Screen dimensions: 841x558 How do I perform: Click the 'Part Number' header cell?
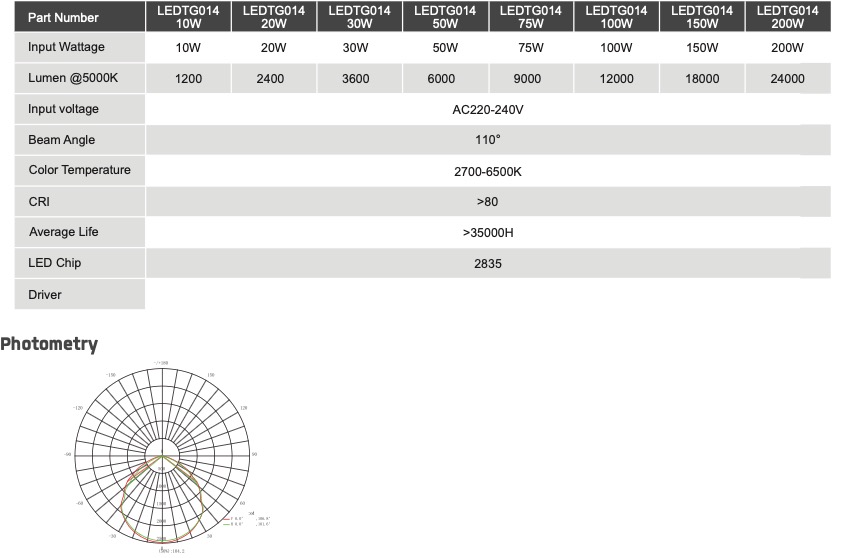[79, 17]
